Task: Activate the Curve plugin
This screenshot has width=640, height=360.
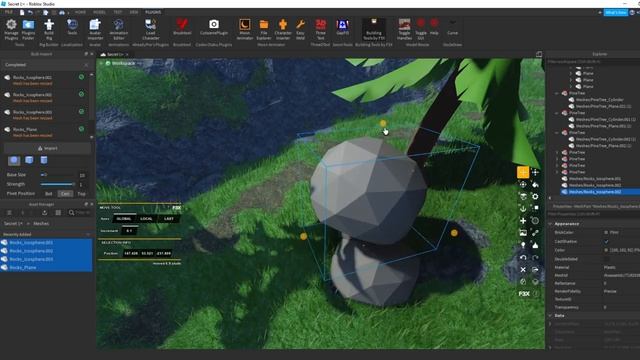Action: point(452,27)
